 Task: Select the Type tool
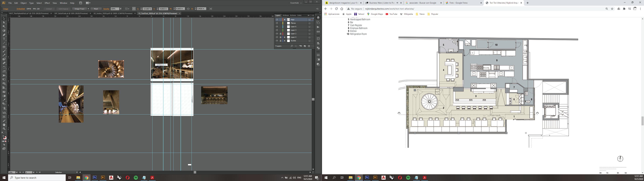pyautogui.click(x=4, y=39)
